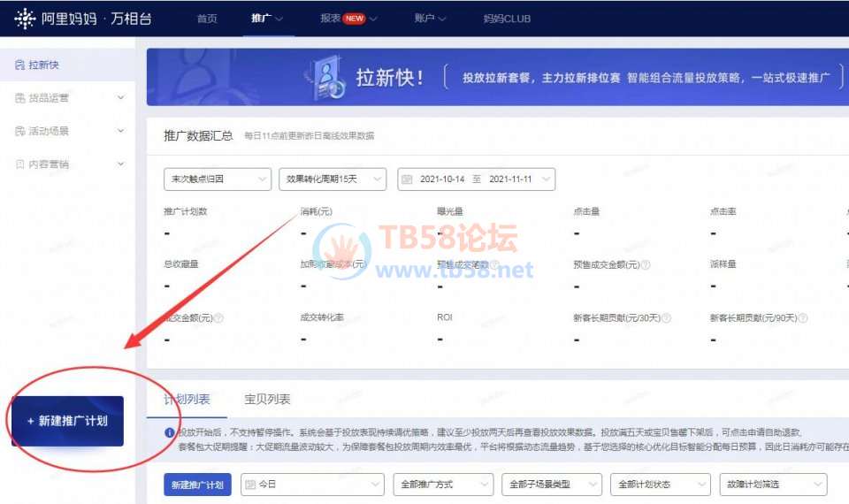Click the 拉新快 sidebar icon
This screenshot has width=849, height=504.
pyautogui.click(x=20, y=65)
